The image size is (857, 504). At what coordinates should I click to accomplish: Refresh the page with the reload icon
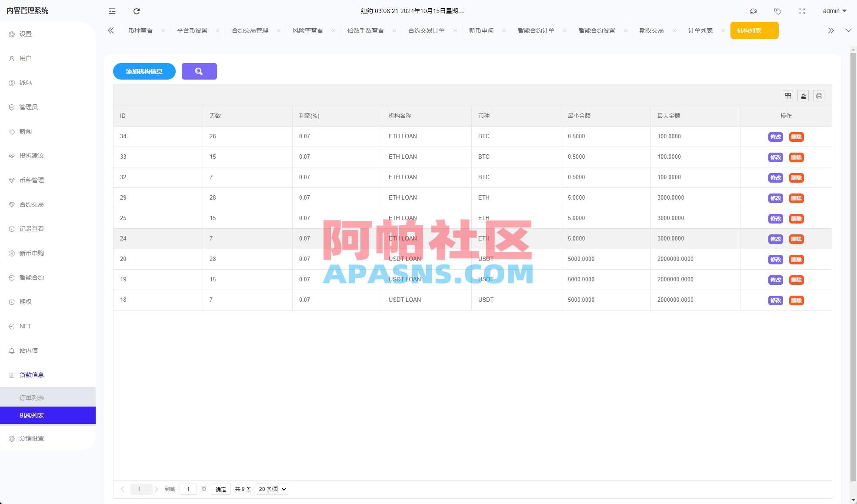(x=137, y=11)
